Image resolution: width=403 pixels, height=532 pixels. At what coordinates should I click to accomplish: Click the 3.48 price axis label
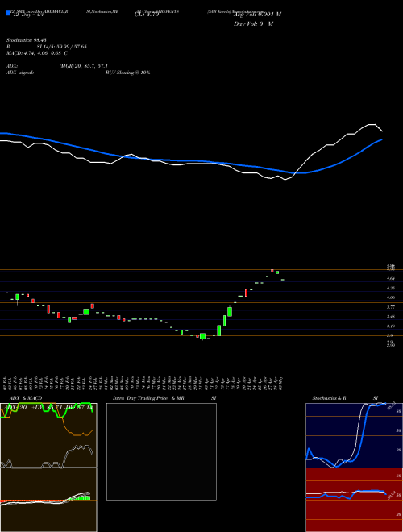[x=390, y=317]
